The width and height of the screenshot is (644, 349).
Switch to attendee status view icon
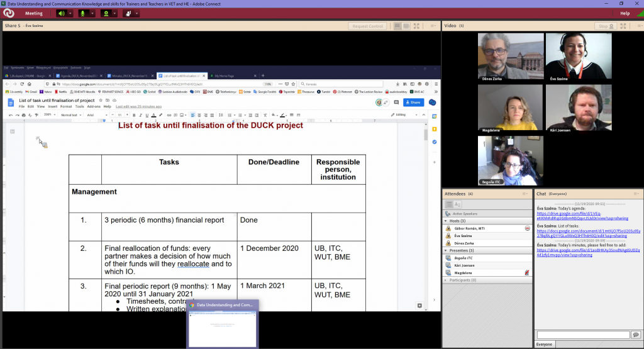(x=458, y=204)
